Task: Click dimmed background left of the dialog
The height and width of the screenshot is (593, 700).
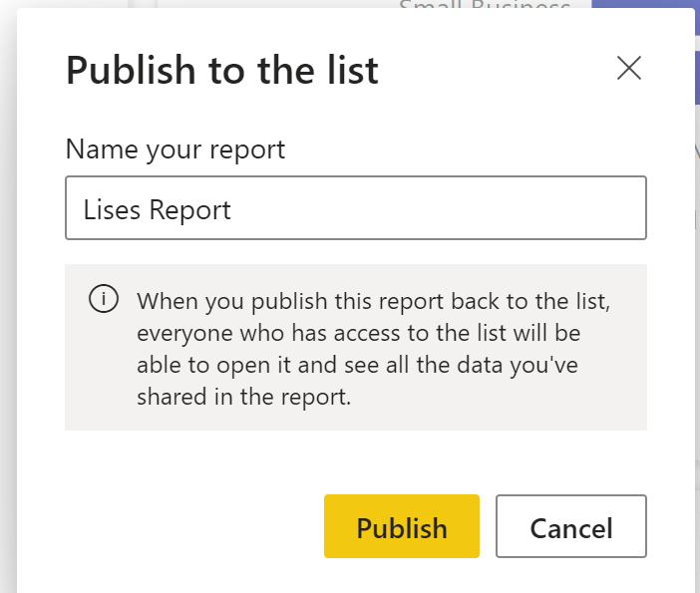Action: [x=7, y=299]
